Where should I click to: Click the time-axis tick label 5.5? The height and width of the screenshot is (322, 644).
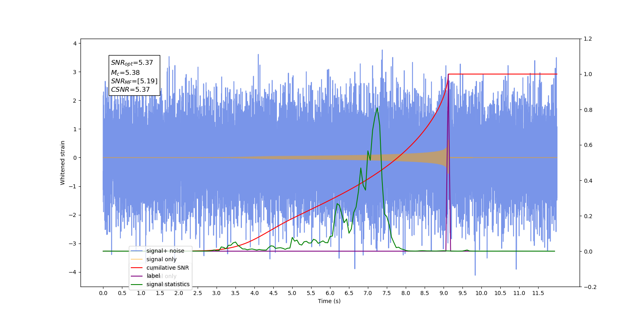click(x=311, y=293)
